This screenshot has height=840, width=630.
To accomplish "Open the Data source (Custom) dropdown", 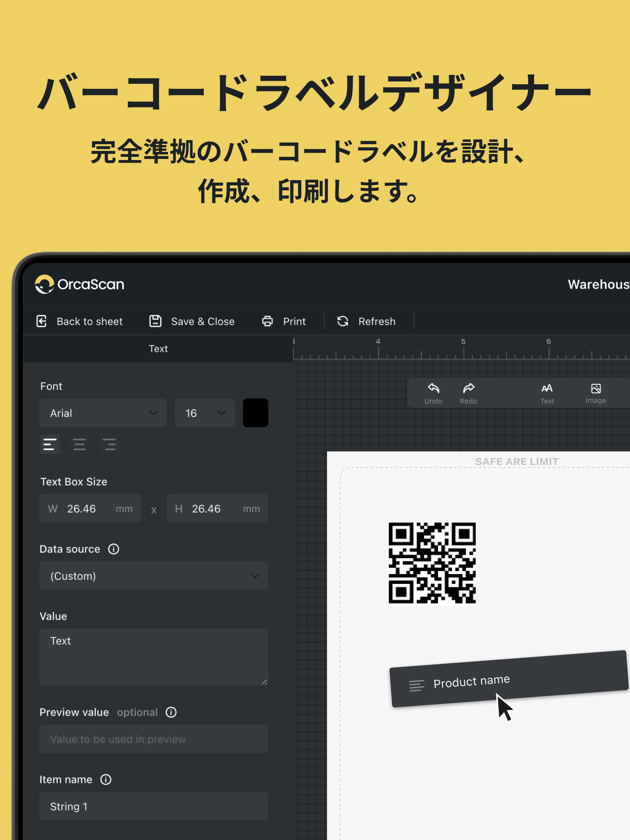I will [x=154, y=576].
